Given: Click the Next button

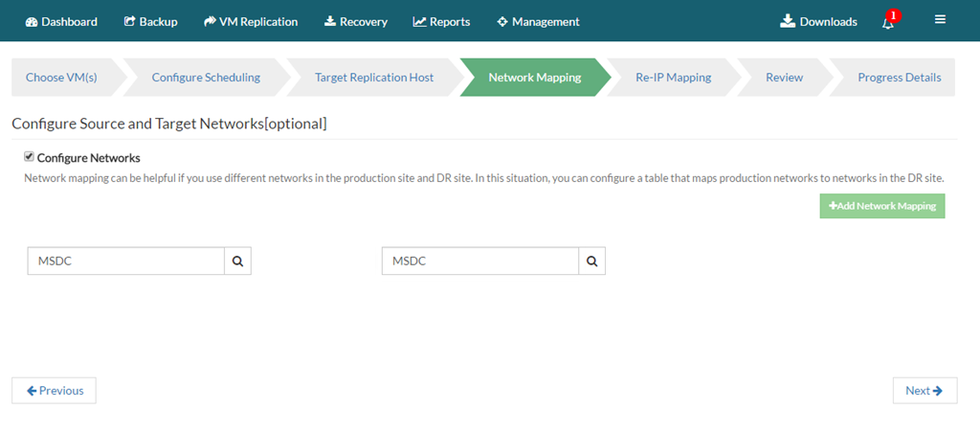Looking at the screenshot, I should tap(924, 391).
